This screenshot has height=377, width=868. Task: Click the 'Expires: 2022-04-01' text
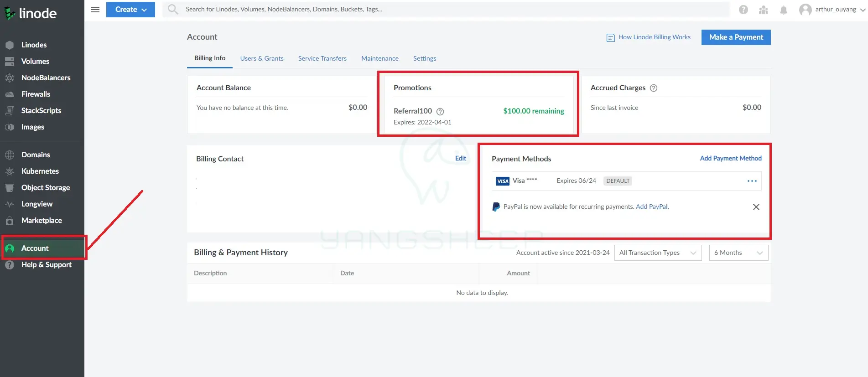(x=422, y=122)
